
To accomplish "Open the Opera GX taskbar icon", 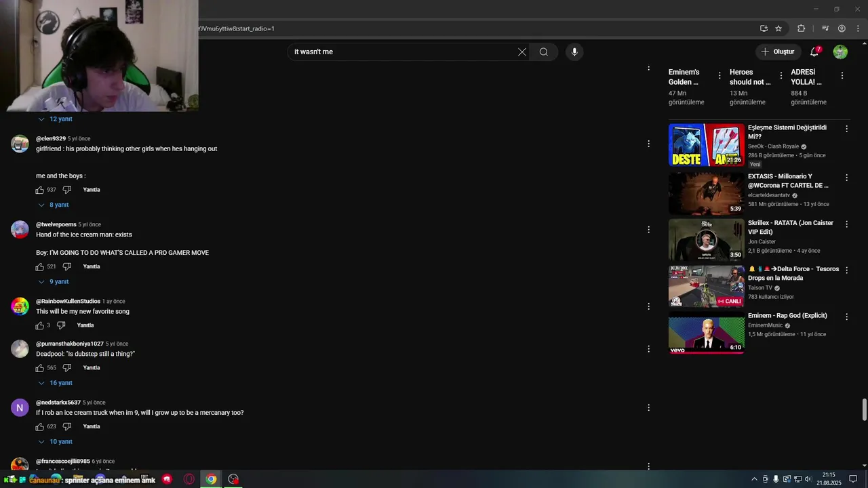I will pyautogui.click(x=189, y=479).
